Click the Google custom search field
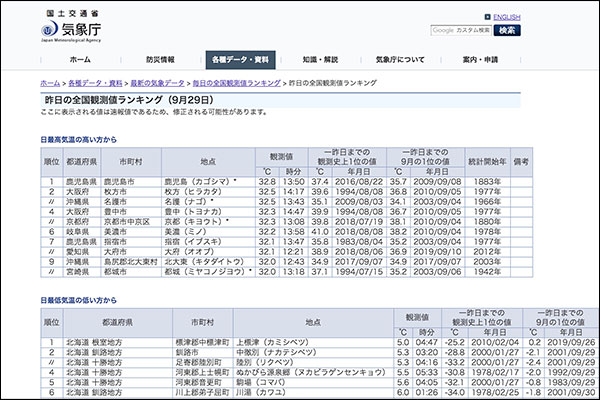Image resolution: width=600 pixels, height=400 pixels. (x=460, y=31)
